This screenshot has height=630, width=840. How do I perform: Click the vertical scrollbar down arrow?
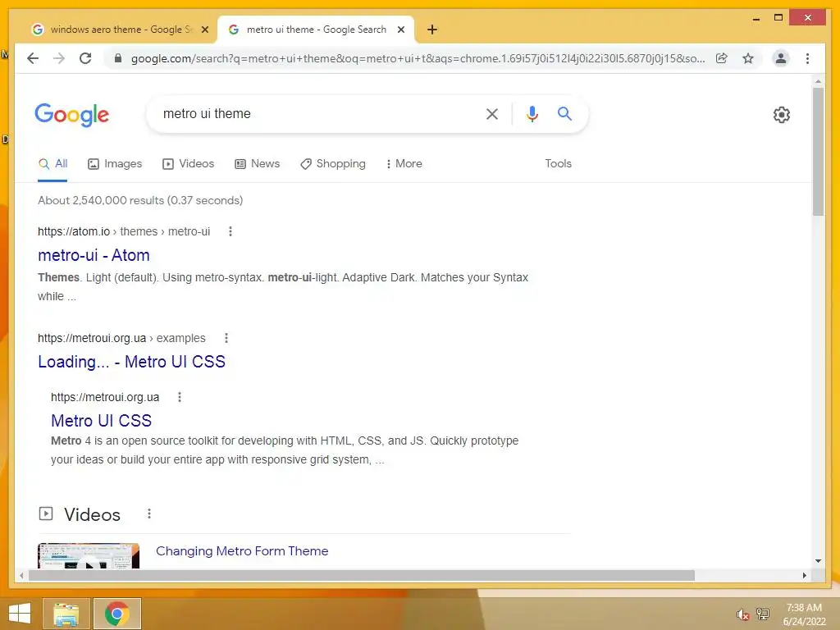818,561
